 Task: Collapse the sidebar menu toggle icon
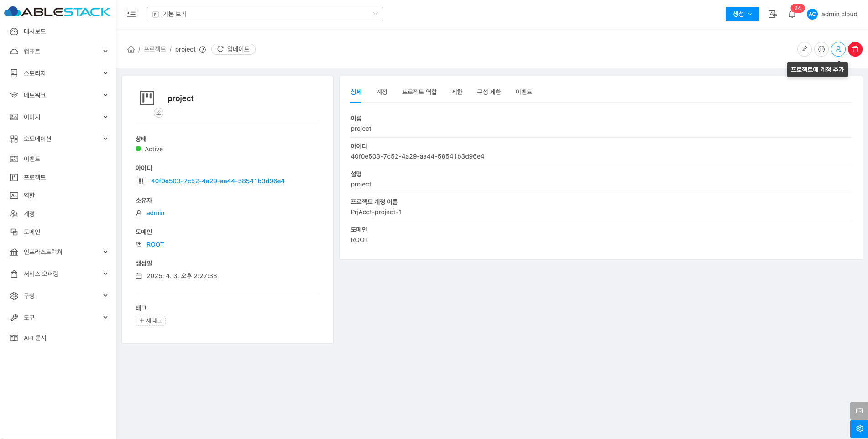coord(131,14)
